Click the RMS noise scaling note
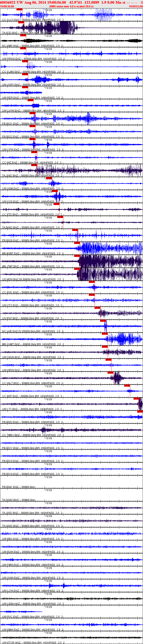 tap(71, 6)
